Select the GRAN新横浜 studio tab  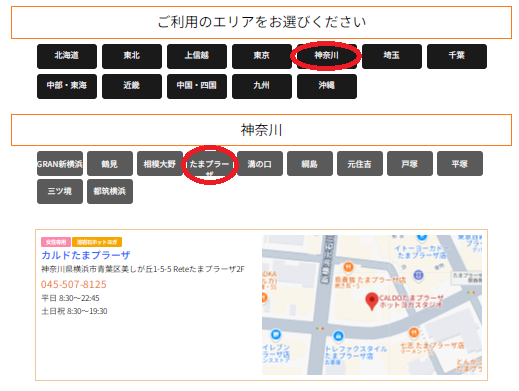coord(60,164)
